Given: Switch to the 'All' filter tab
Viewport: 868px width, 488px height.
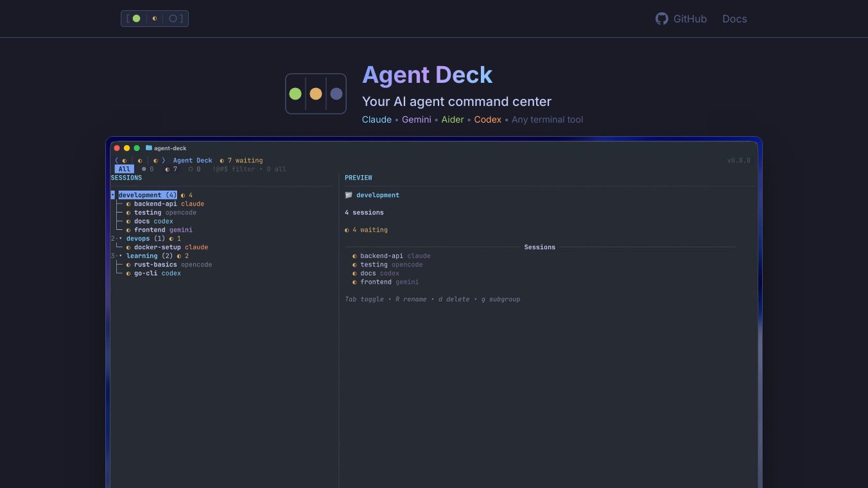Looking at the screenshot, I should pyautogui.click(x=124, y=169).
